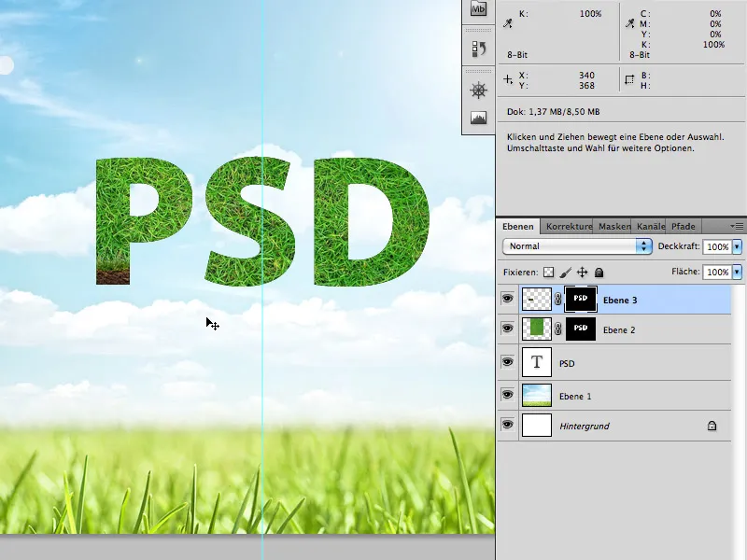Open the Deckkraft dropdown arrow
Screen dimensions: 747x560
pyautogui.click(x=737, y=245)
